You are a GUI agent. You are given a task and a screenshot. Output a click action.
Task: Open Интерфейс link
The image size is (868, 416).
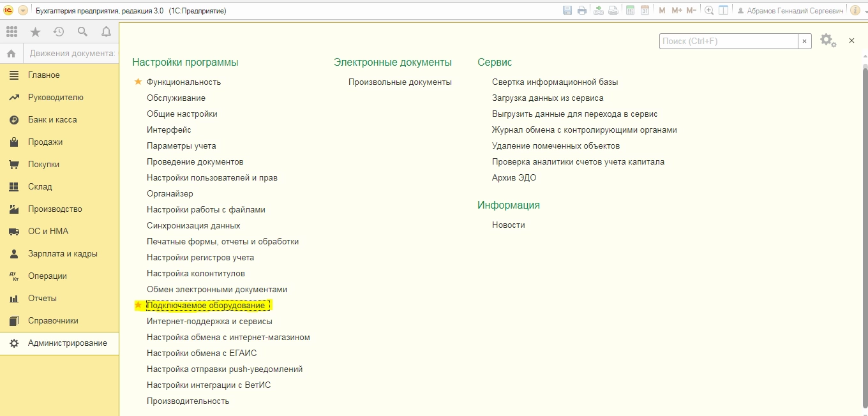[x=169, y=130]
